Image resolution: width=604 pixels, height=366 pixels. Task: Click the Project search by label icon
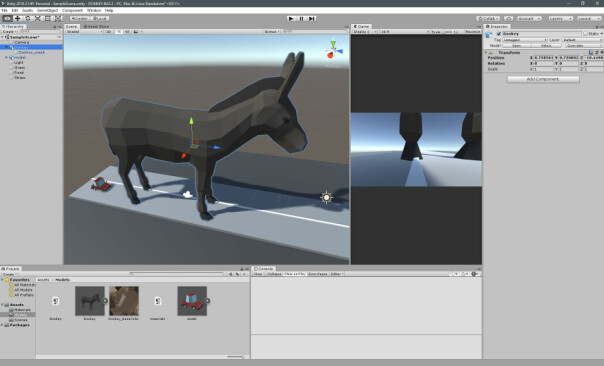click(237, 274)
